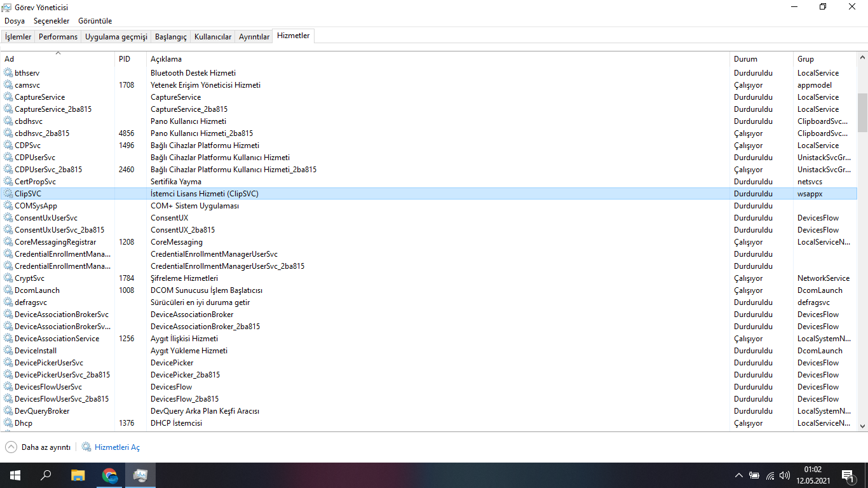The height and width of the screenshot is (488, 868).
Task: Switch to the Kullanıcılar tab
Action: tap(213, 37)
